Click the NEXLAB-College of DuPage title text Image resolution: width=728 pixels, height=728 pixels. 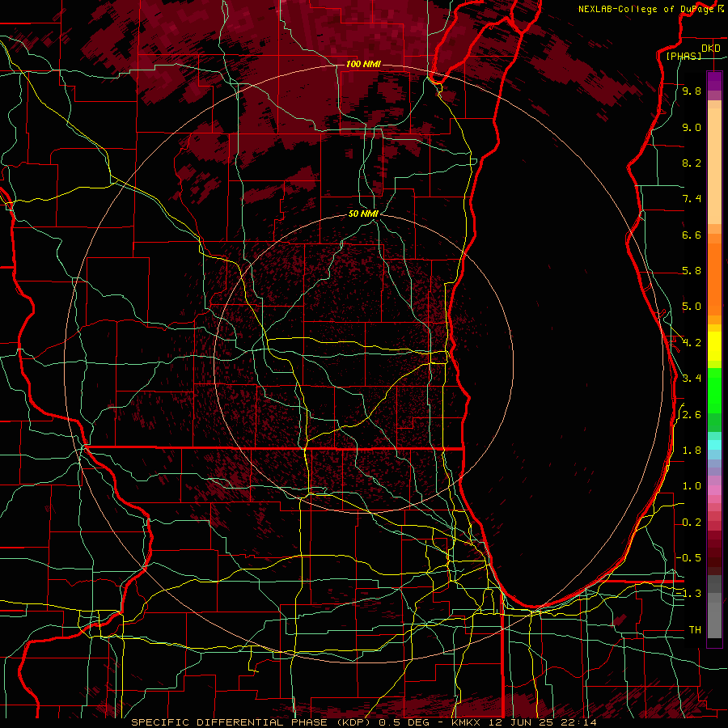(646, 9)
